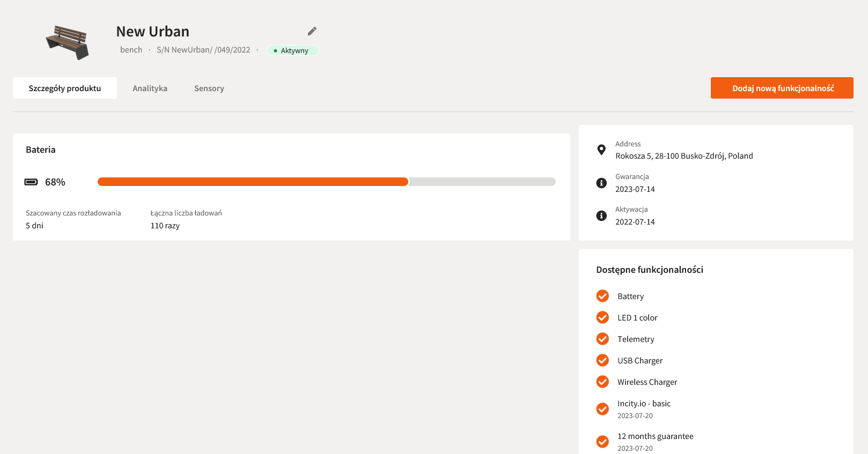
Task: Click the battery icon next to 68%
Action: pyautogui.click(x=31, y=182)
